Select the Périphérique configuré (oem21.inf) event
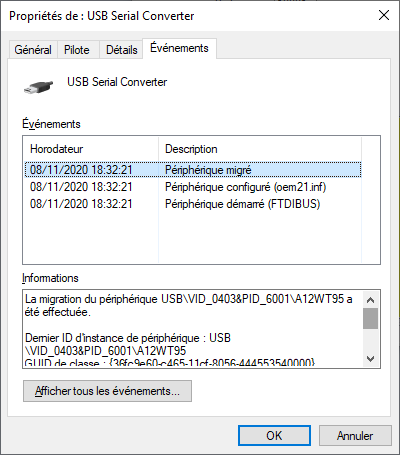The image size is (402, 456). coord(193,187)
